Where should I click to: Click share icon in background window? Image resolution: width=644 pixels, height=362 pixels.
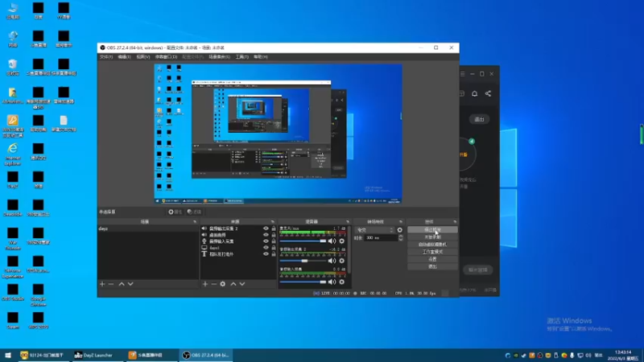pos(488,93)
